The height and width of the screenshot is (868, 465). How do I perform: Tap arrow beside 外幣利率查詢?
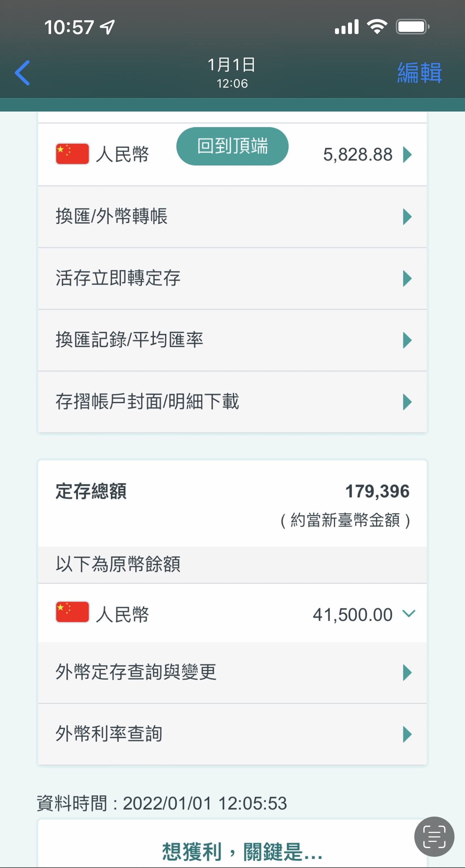407,734
